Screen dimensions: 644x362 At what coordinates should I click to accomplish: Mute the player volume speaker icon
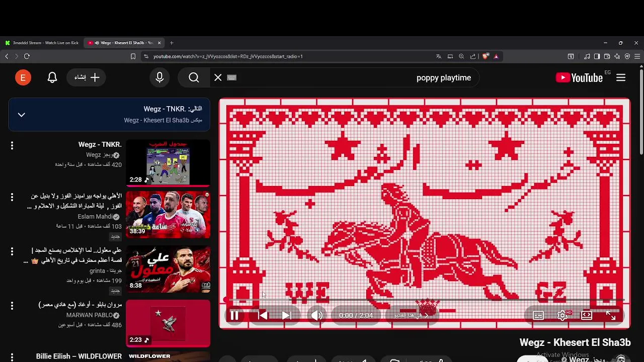316,316
